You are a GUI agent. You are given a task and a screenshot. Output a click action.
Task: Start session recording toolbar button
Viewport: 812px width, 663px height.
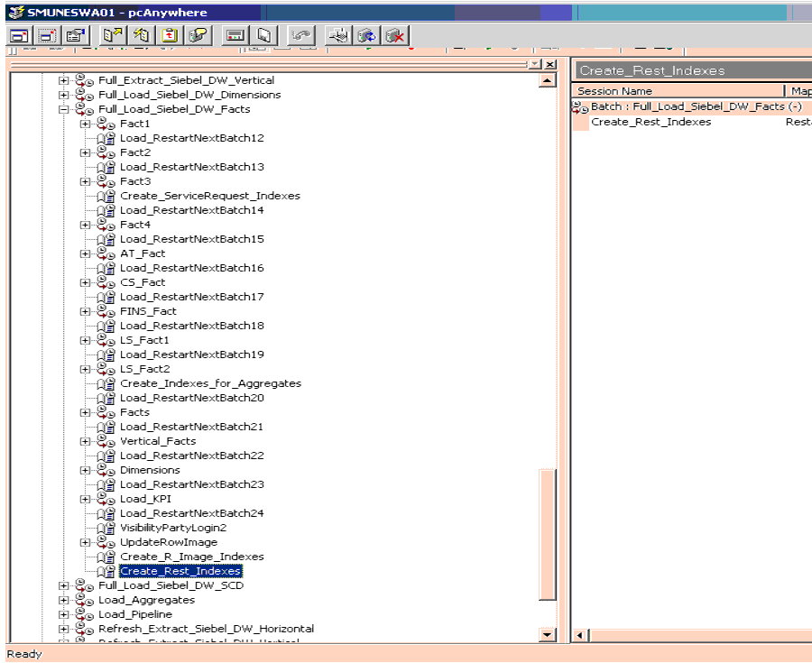tap(235, 36)
